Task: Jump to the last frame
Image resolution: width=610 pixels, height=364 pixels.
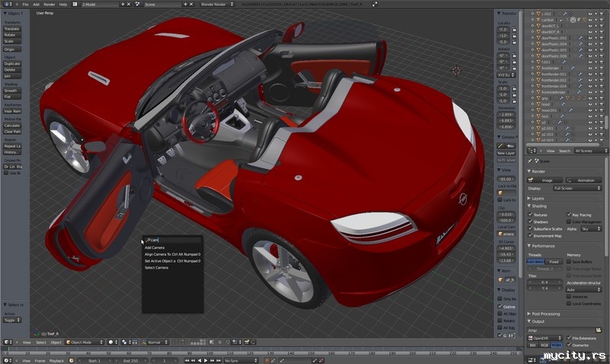Action: pos(219,360)
